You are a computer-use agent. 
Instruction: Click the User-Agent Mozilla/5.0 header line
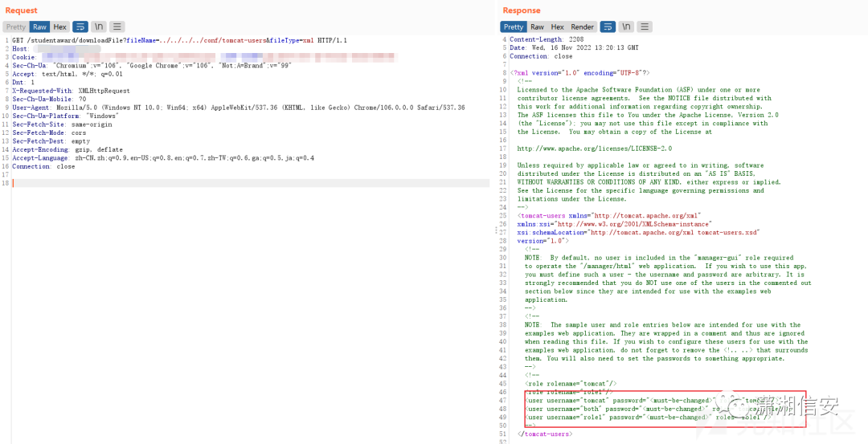point(239,108)
